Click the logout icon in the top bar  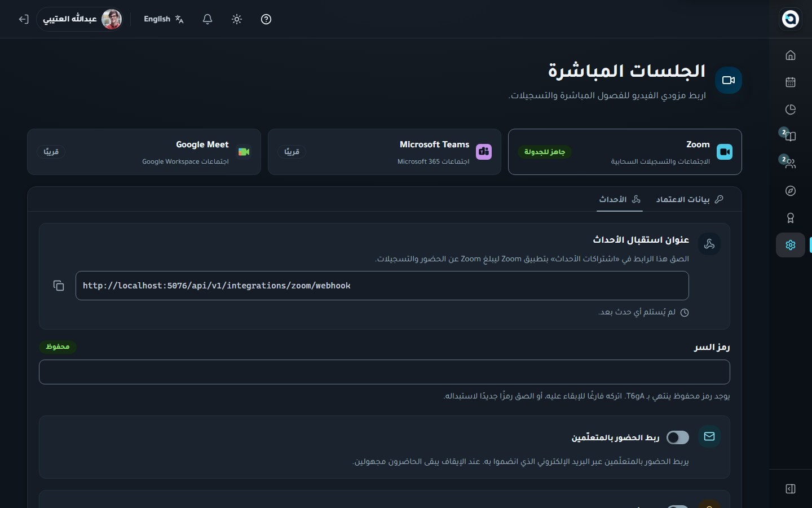[24, 19]
